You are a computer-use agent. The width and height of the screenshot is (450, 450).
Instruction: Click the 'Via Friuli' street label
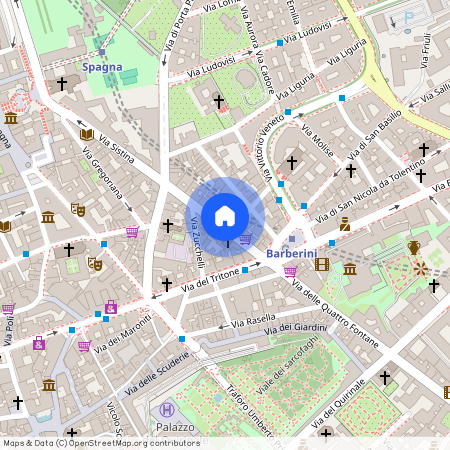tap(426, 50)
